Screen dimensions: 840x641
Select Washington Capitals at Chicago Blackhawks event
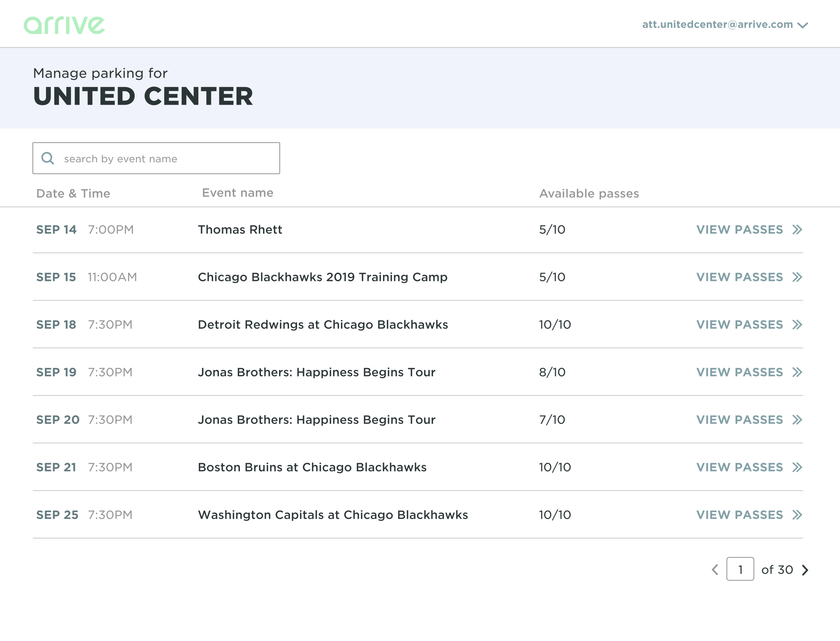[333, 515]
